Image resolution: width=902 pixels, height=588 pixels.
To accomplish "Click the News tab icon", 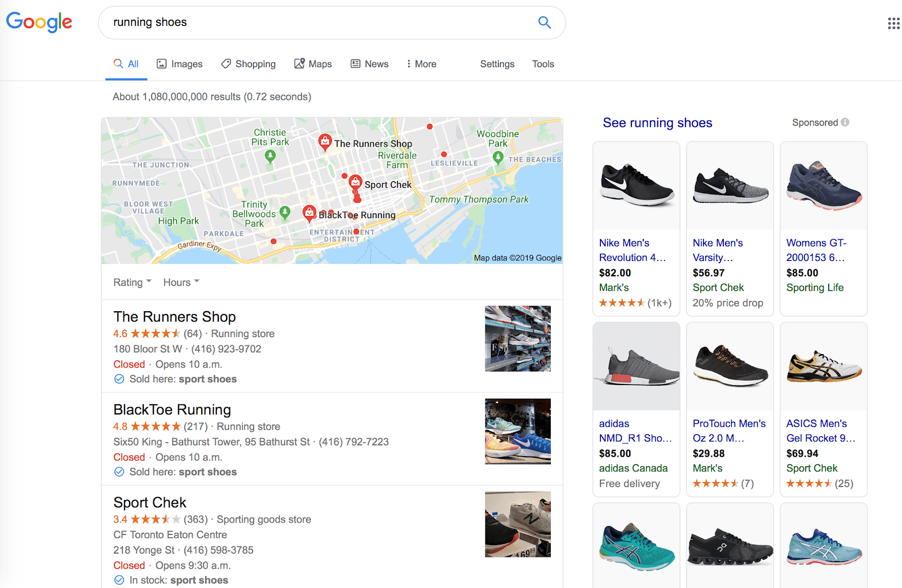I will (x=356, y=64).
